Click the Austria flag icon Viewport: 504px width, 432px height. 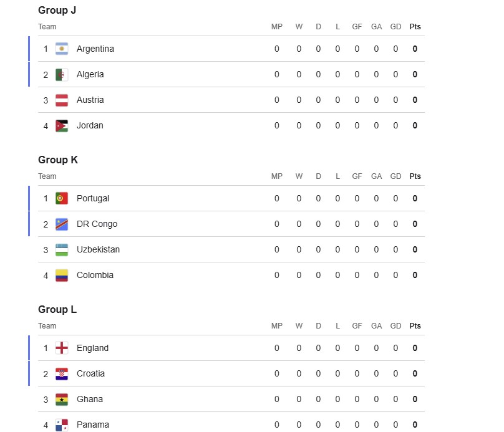61,100
